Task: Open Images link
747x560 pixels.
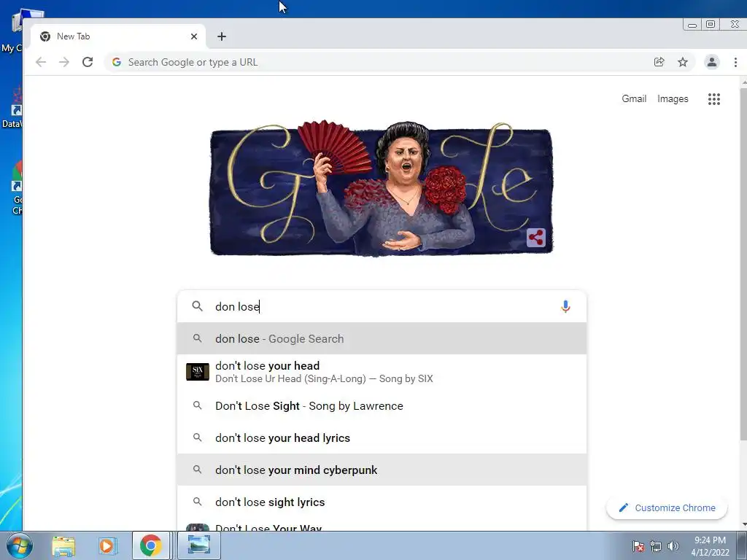Action: pos(673,98)
